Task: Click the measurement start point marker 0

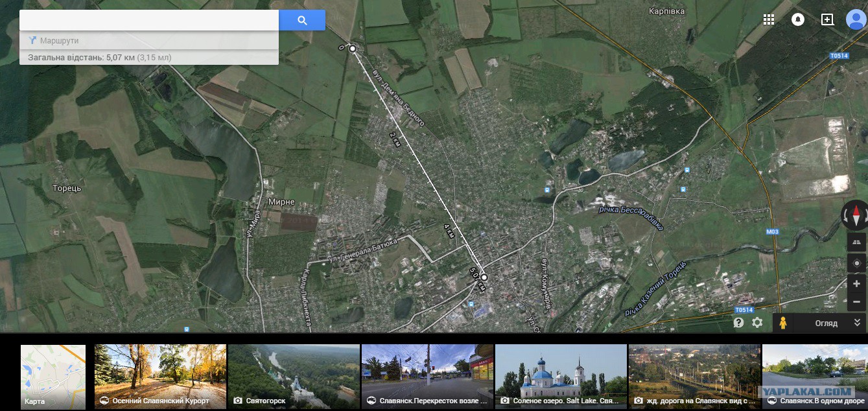Action: point(353,49)
